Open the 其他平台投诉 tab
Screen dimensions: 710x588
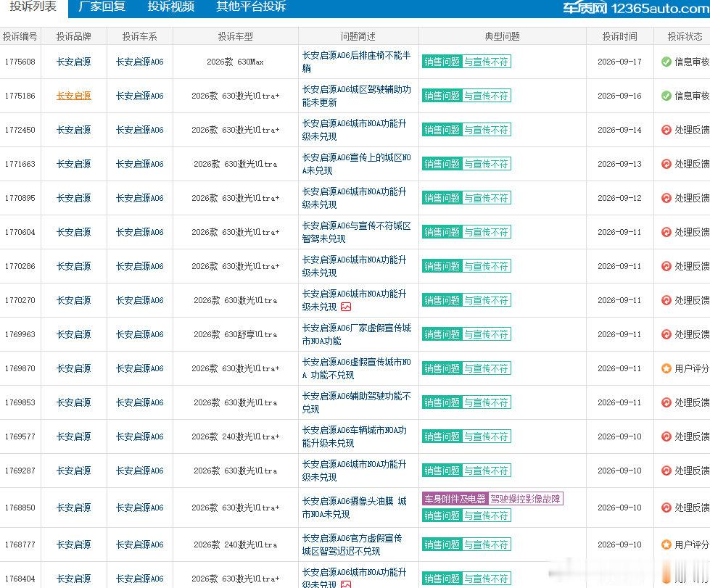[x=252, y=7]
